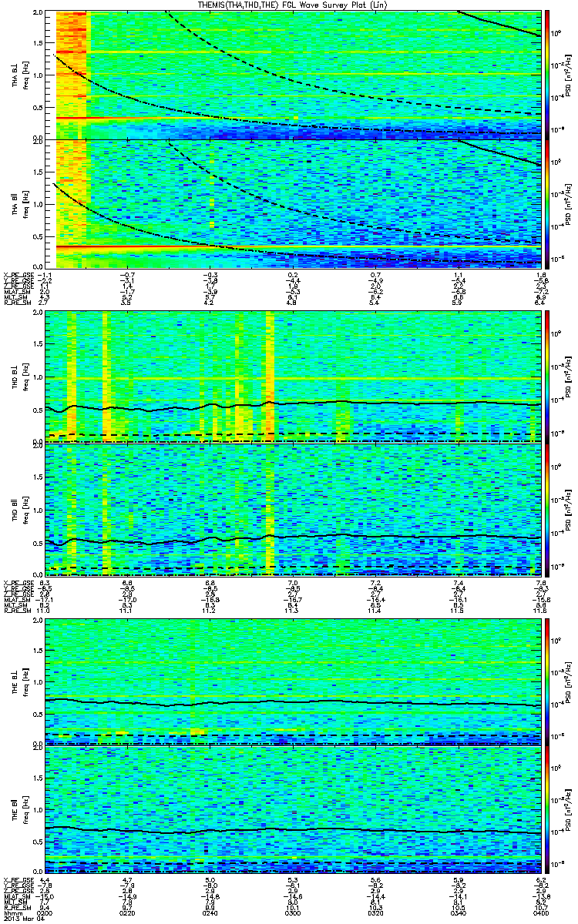Image resolution: width=578 pixels, height=924 pixels.
Task: Click X_RE_GSE row label under THE panels
Action: [17, 879]
